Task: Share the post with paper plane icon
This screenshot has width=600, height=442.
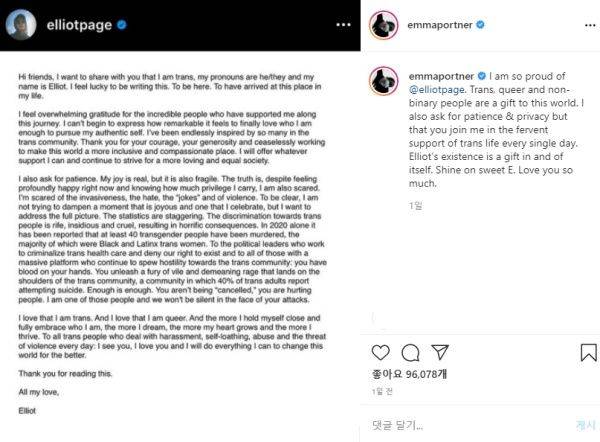Action: point(441,353)
